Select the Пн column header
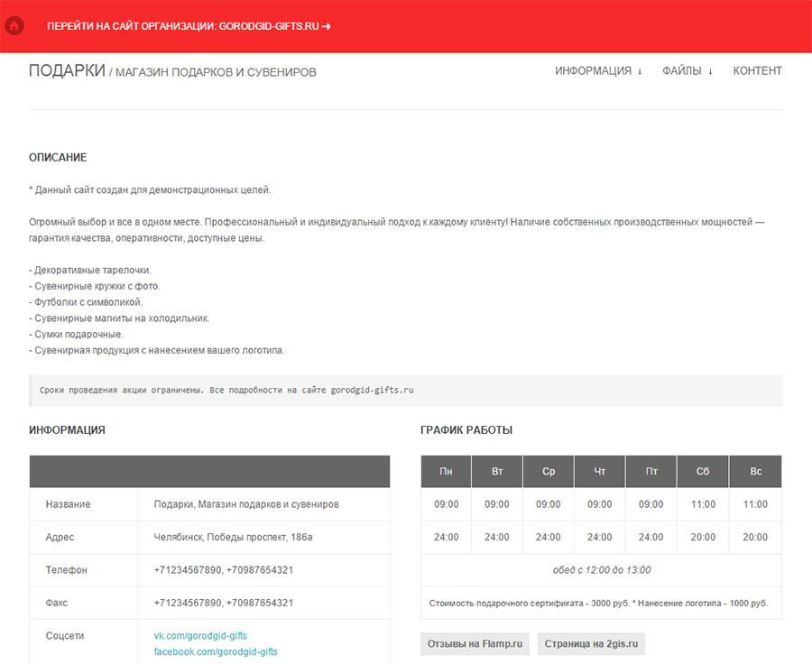This screenshot has width=812, height=664. [x=447, y=472]
